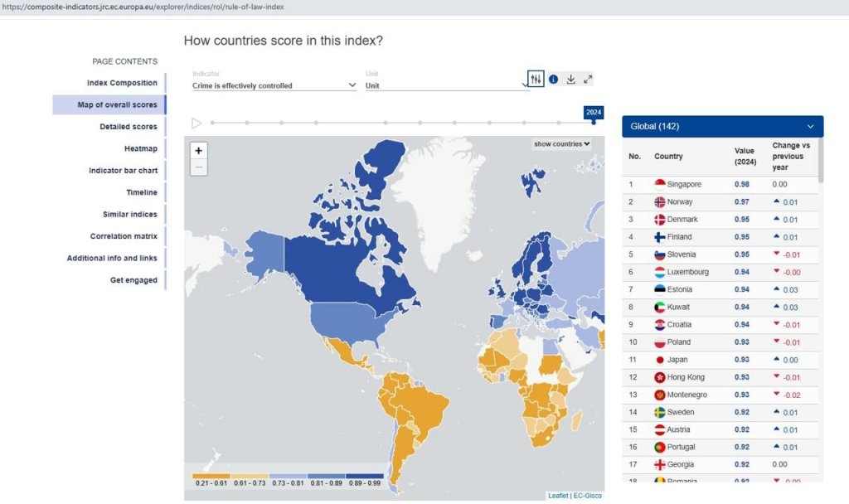Screen dimensions: 849x504
Task: Zoom out on the map
Action: [199, 167]
